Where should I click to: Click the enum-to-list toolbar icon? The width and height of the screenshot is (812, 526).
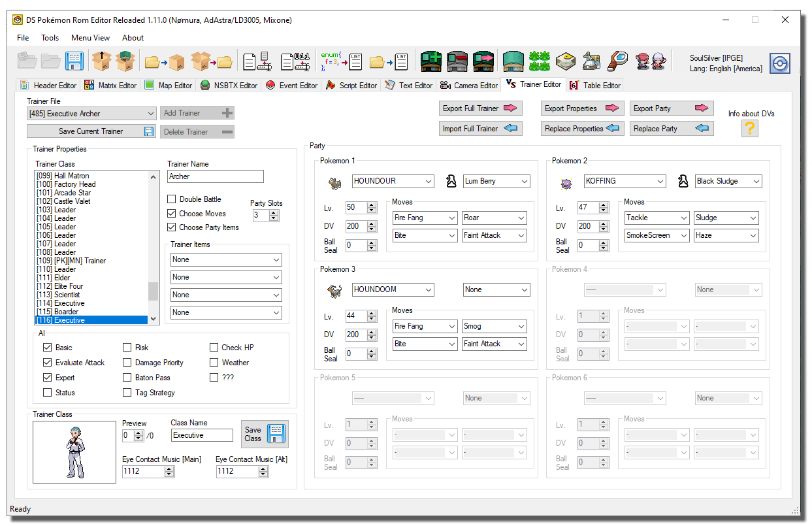pyautogui.click(x=341, y=61)
